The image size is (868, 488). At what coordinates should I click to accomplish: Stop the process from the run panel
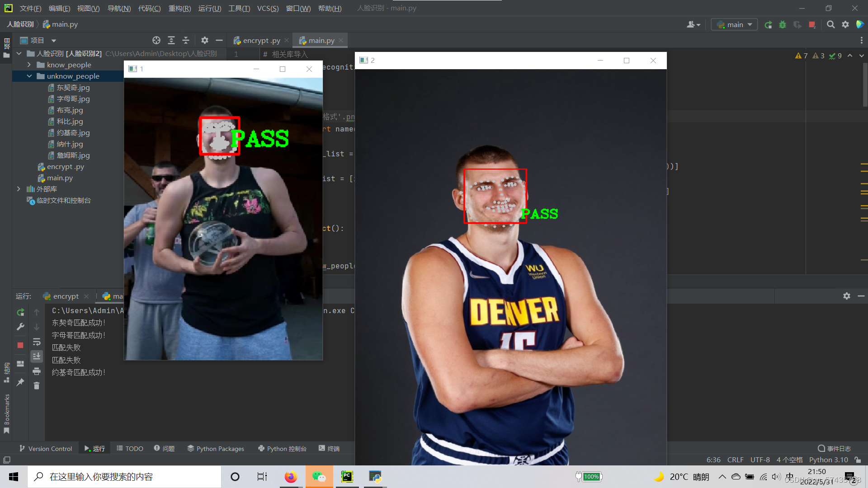20,345
